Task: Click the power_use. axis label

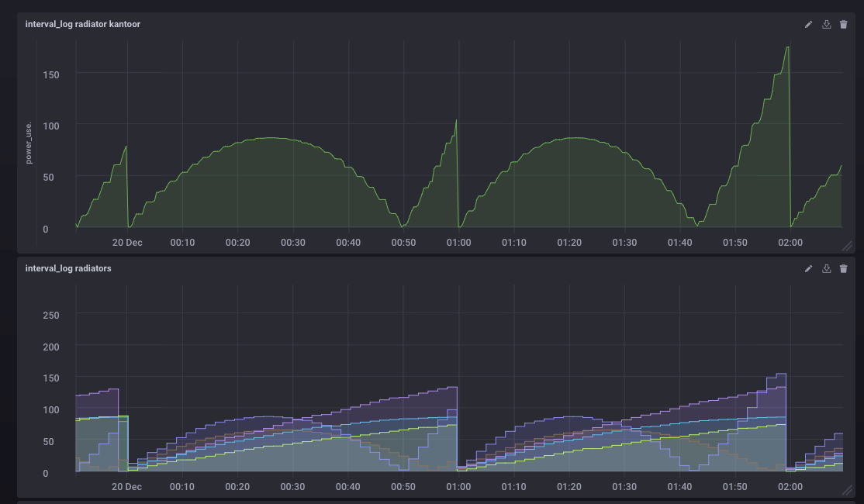Action: [29, 143]
